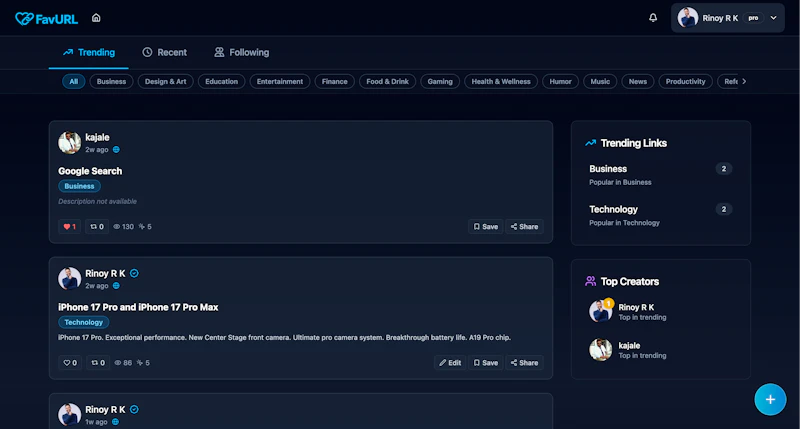This screenshot has width=800, height=429.
Task: Click the Trending Links arrow icon
Action: (x=590, y=143)
